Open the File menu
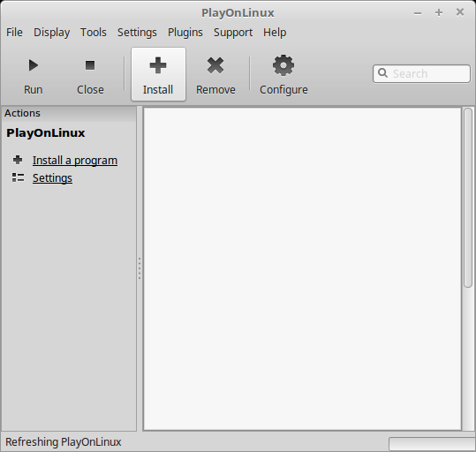 pyautogui.click(x=14, y=32)
